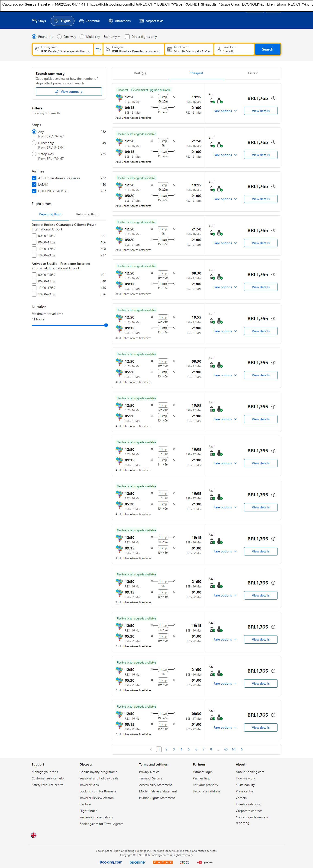This screenshot has height=868, width=313.
Task: Click the info icon beside Best tab
Action: [x=144, y=73]
